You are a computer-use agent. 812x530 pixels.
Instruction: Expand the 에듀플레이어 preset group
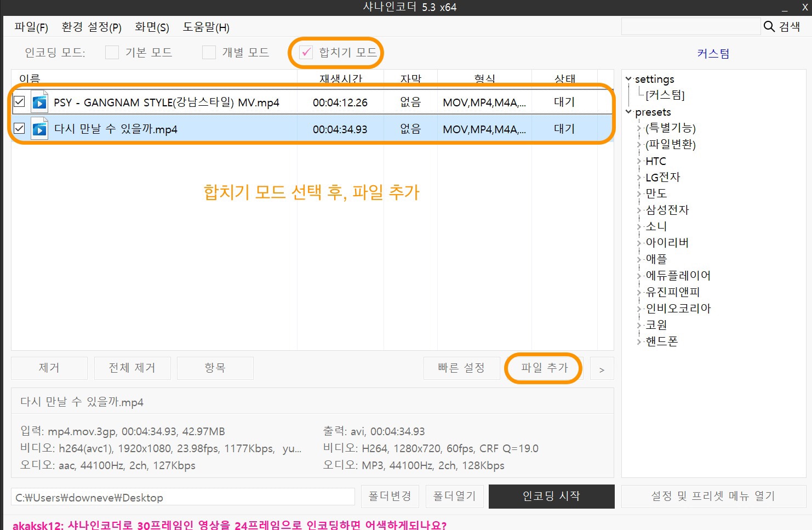pyautogui.click(x=639, y=276)
